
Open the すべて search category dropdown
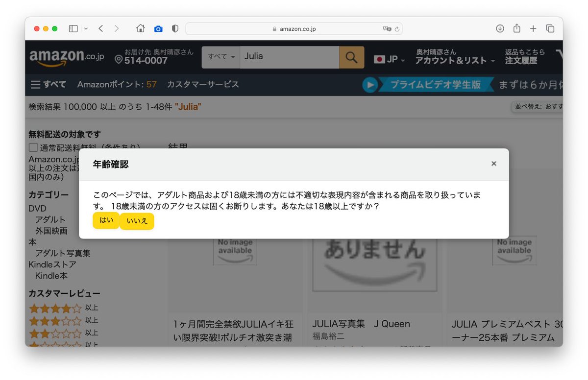221,57
